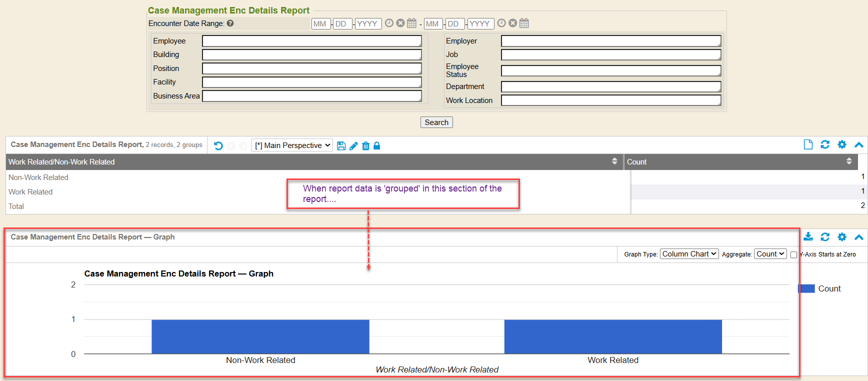
Task: Collapse the report grid panel with the chevron
Action: coord(859,144)
